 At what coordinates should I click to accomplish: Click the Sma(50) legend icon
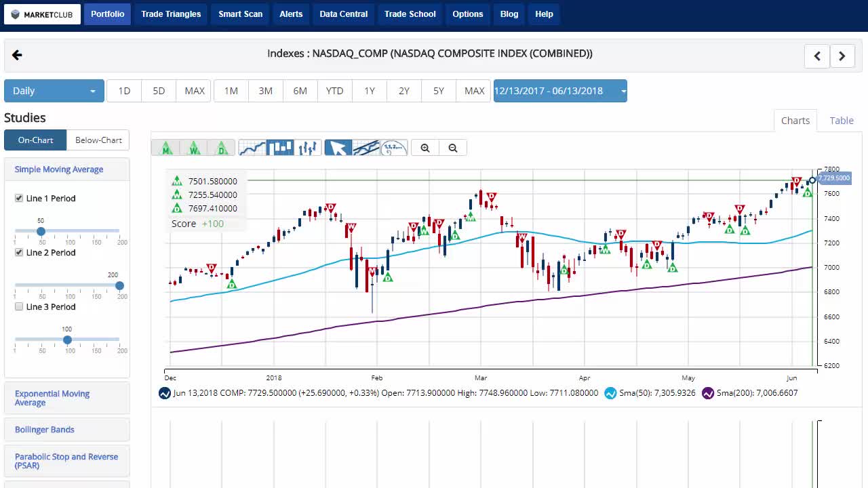click(x=610, y=393)
